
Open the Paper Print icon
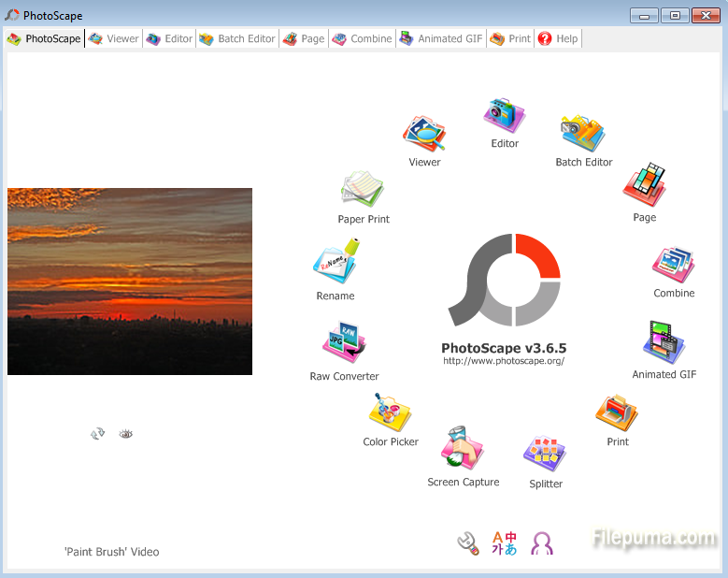click(364, 190)
